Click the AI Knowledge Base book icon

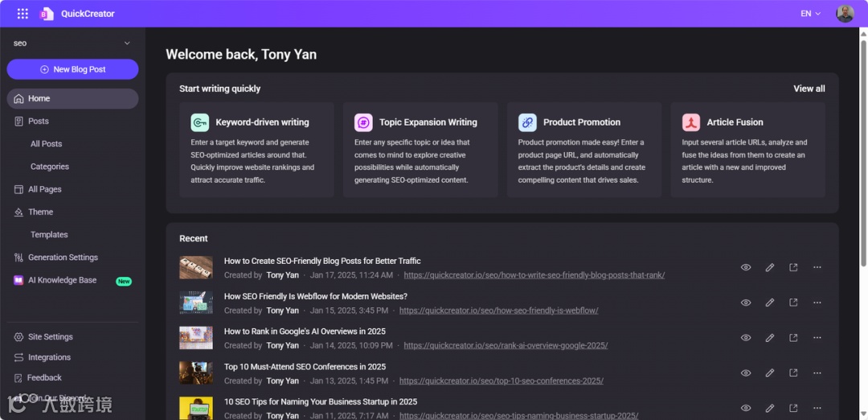tap(18, 280)
